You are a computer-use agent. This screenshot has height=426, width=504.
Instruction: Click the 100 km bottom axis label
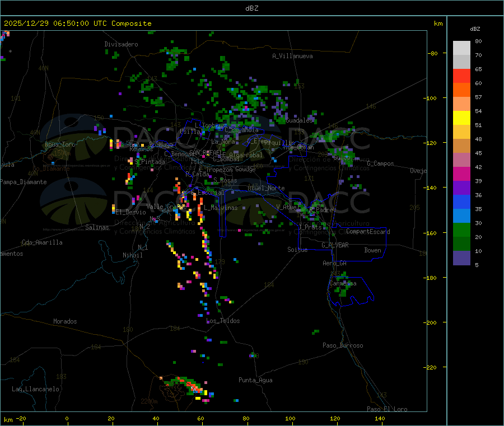[290, 418]
